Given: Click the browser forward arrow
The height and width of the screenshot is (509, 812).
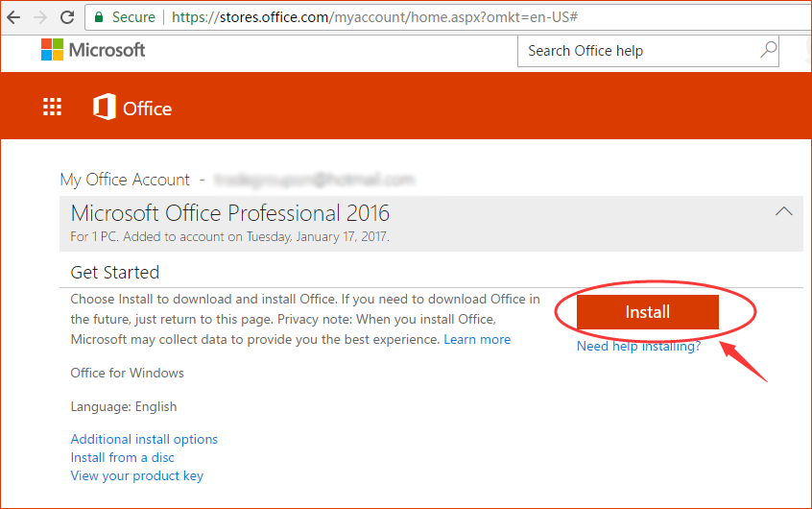Looking at the screenshot, I should (40, 17).
